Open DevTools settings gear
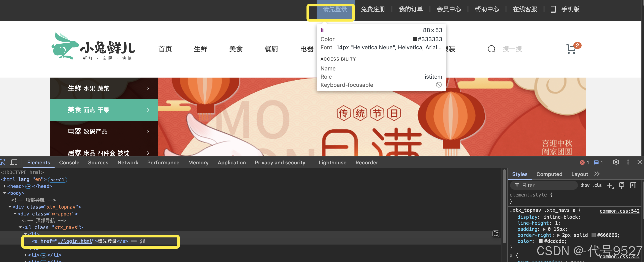This screenshot has height=262, width=644. coord(615,162)
